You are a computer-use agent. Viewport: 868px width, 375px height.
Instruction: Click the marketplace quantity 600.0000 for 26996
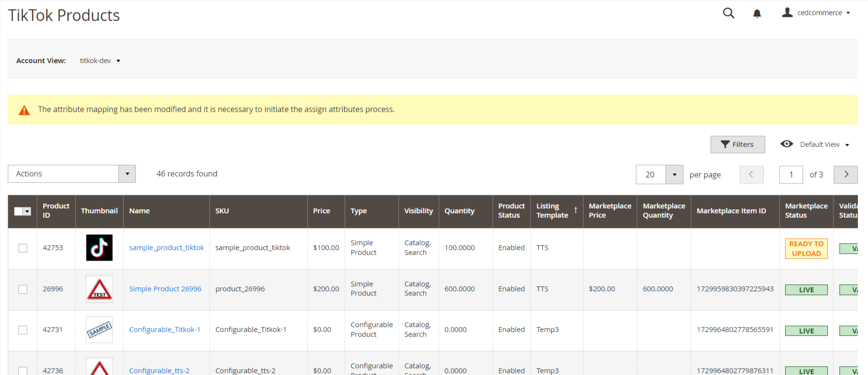coord(658,289)
